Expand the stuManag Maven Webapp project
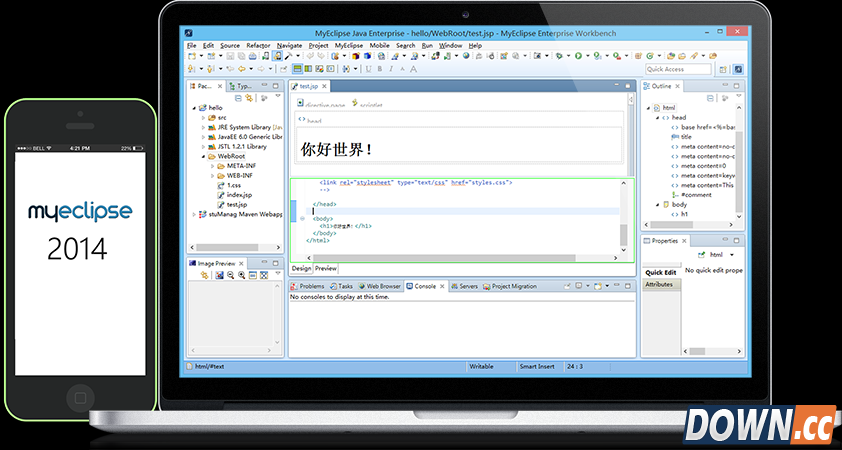This screenshot has height=450, width=842. 195,214
